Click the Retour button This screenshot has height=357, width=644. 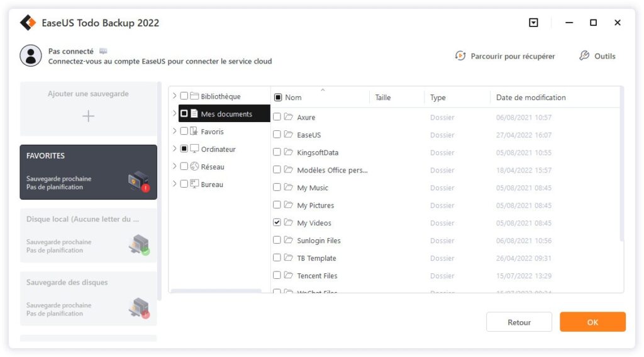(x=519, y=322)
